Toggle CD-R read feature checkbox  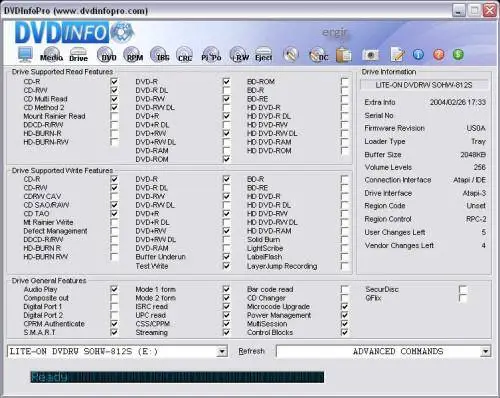[x=114, y=81]
